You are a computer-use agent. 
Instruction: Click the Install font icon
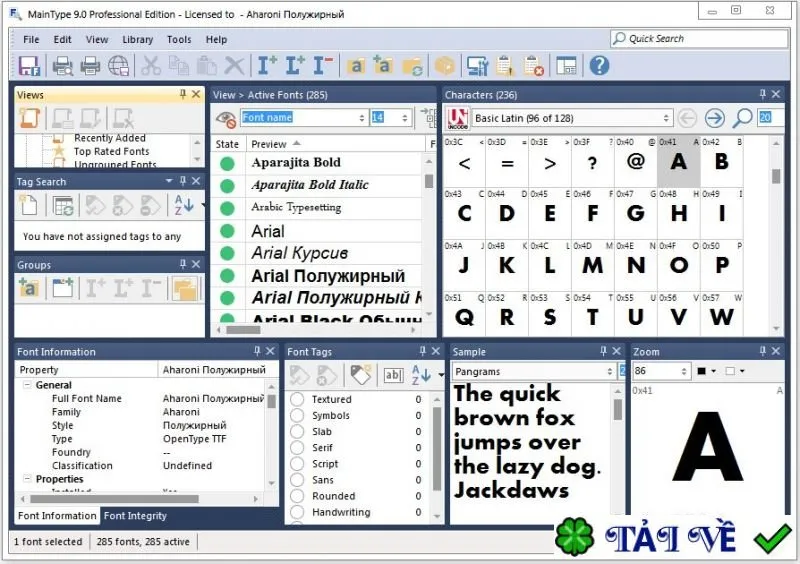[x=267, y=66]
